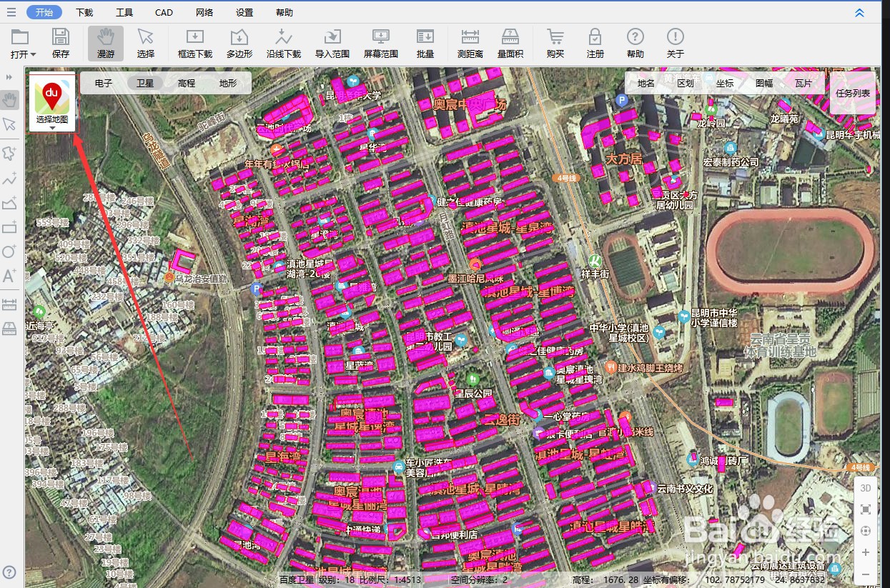This screenshot has width=890, height=588.
Task: Click the locate/compass map control
Action: pyautogui.click(x=865, y=531)
